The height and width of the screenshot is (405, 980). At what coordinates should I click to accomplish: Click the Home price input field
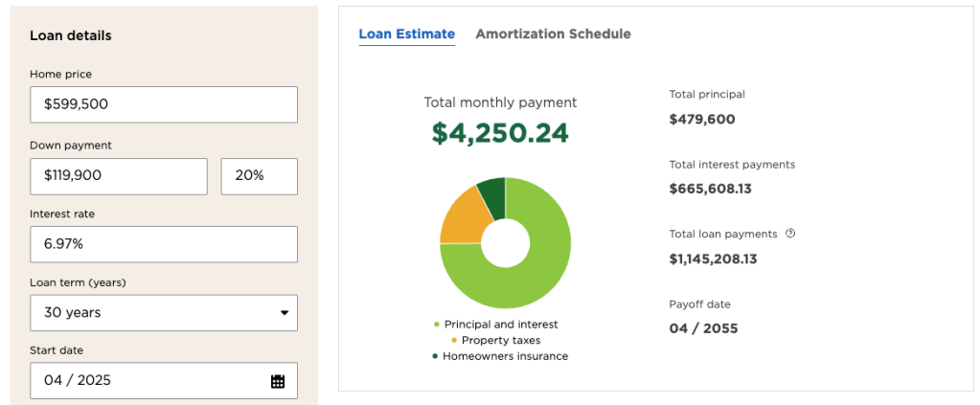pyautogui.click(x=164, y=104)
